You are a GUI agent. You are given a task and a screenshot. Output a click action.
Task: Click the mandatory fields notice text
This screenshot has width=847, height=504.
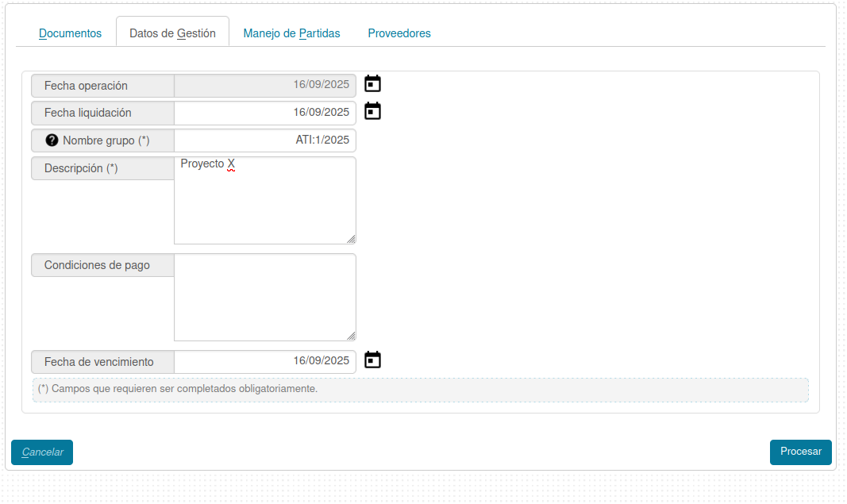pyautogui.click(x=178, y=389)
